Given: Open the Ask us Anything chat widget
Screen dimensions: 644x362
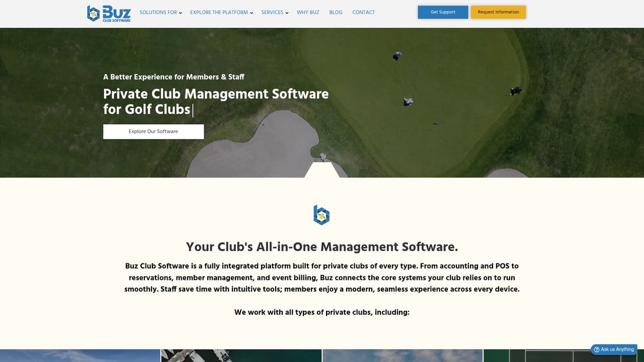Looking at the screenshot, I should point(614,349).
